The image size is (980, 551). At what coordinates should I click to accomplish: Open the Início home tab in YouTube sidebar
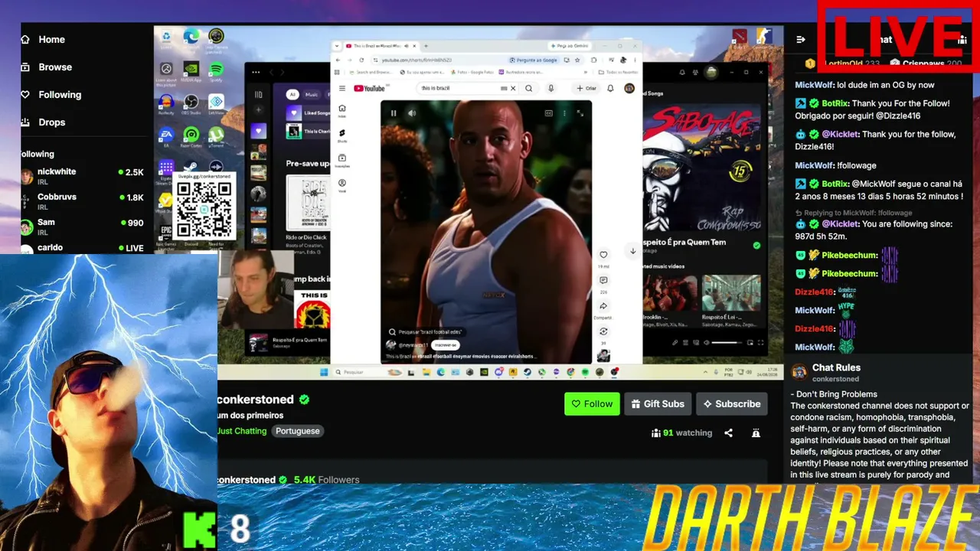tap(342, 110)
